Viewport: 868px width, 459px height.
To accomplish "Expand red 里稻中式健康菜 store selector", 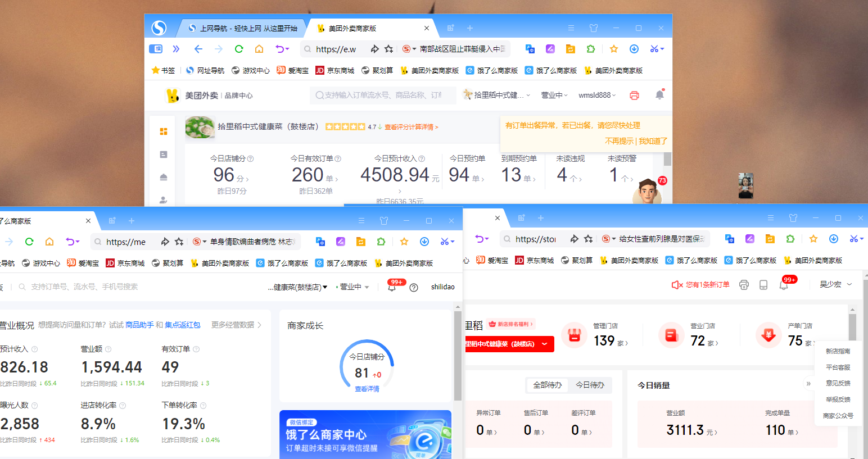I will (x=509, y=344).
